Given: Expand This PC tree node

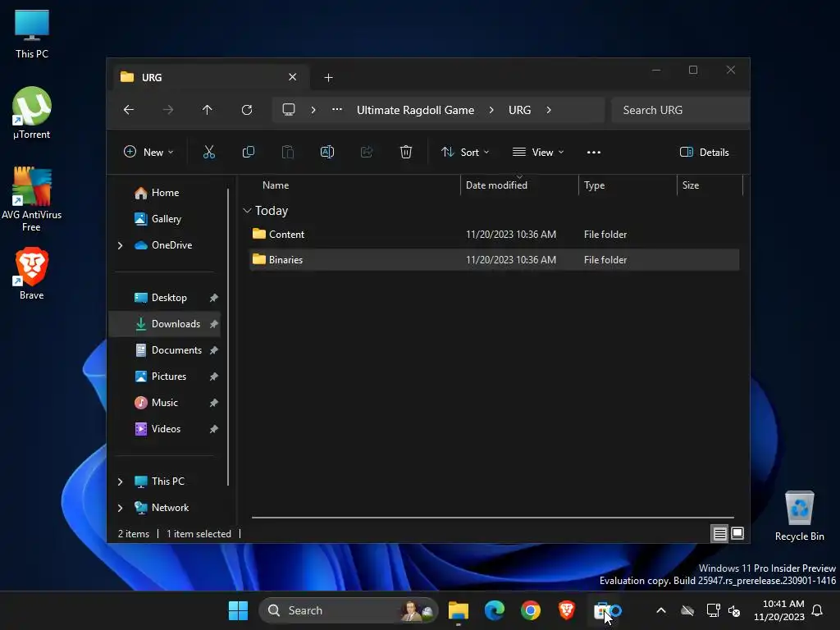Looking at the screenshot, I should tap(120, 482).
